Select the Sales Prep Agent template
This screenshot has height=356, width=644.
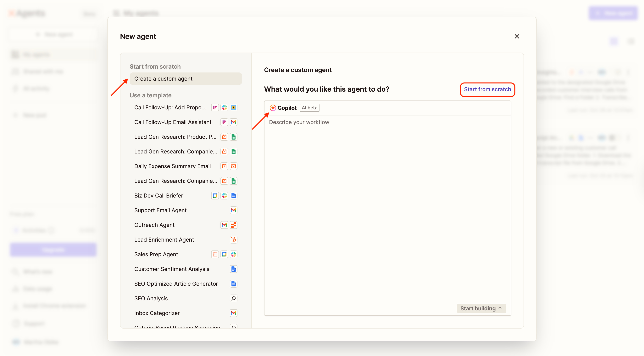pyautogui.click(x=186, y=254)
